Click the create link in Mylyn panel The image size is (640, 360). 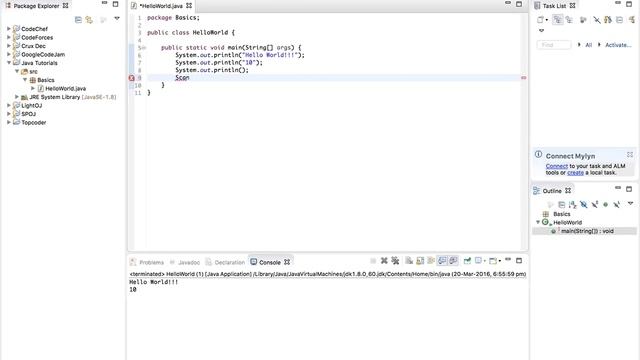(x=576, y=173)
